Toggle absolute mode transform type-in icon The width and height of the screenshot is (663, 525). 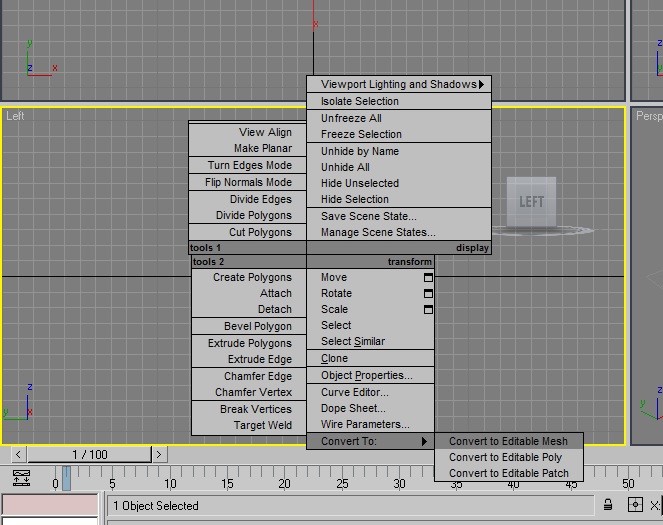click(635, 505)
